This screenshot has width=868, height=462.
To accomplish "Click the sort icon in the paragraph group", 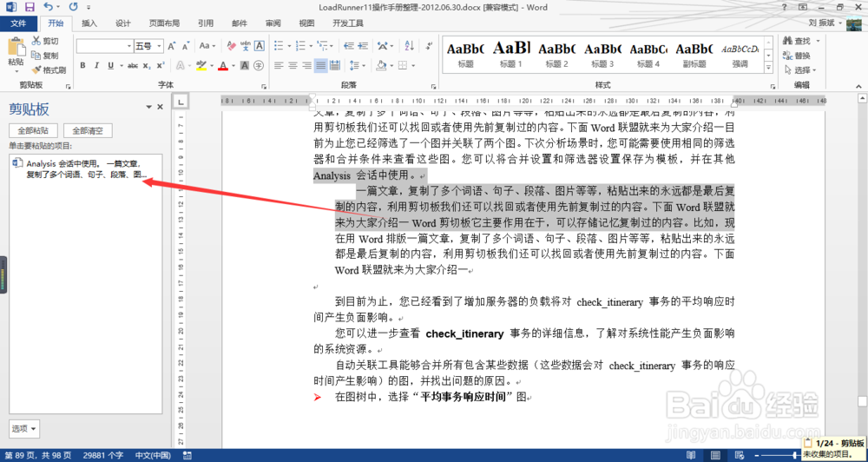I will coord(410,46).
